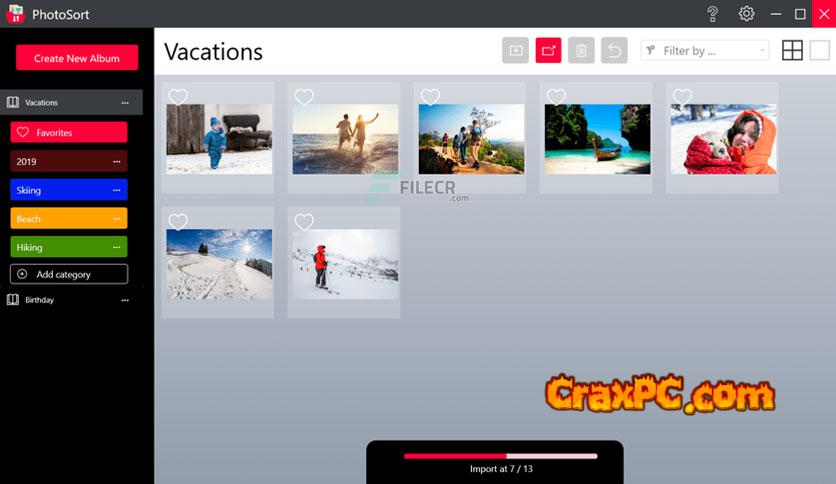Open the Filter by dropdown
The image size is (836, 484).
pos(705,51)
